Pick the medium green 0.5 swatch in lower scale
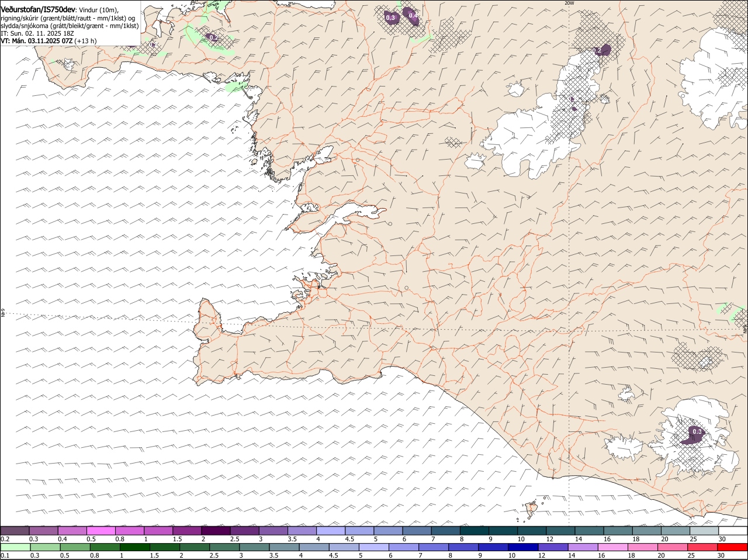This screenshot has height=560, width=748. click(75, 547)
